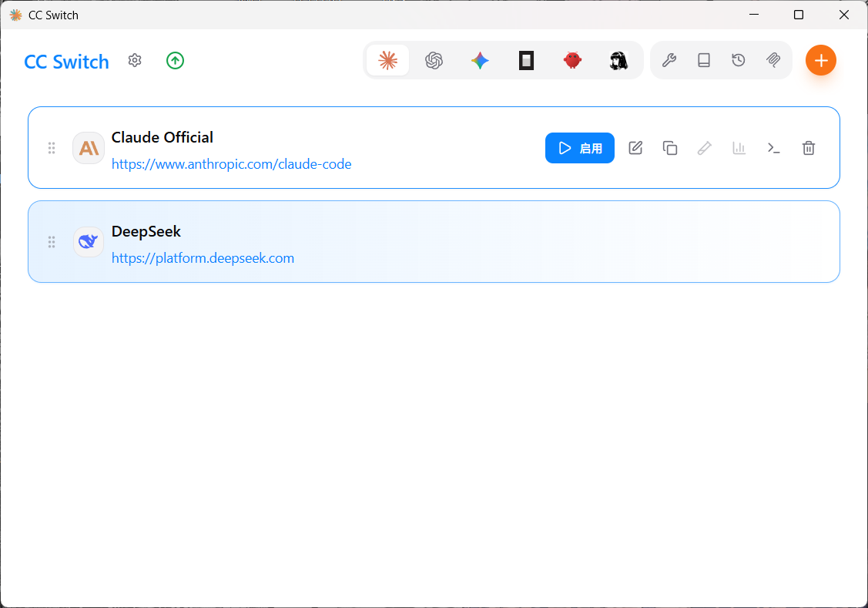Enable the Claude Official provider
868x608 pixels.
(580, 148)
